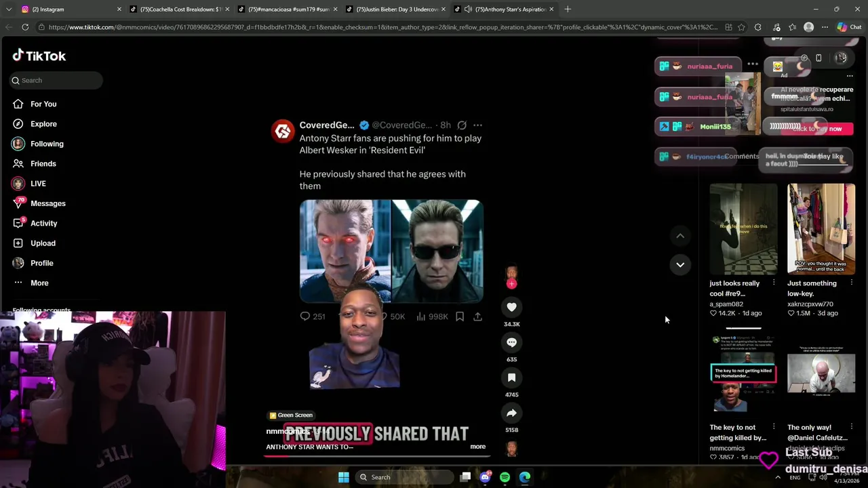Save the video with bookmark icon

(511, 378)
